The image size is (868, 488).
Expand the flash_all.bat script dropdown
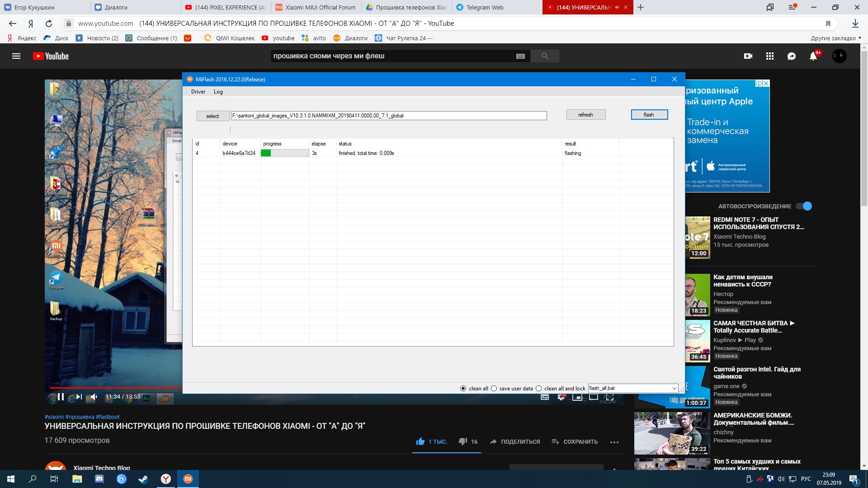674,389
